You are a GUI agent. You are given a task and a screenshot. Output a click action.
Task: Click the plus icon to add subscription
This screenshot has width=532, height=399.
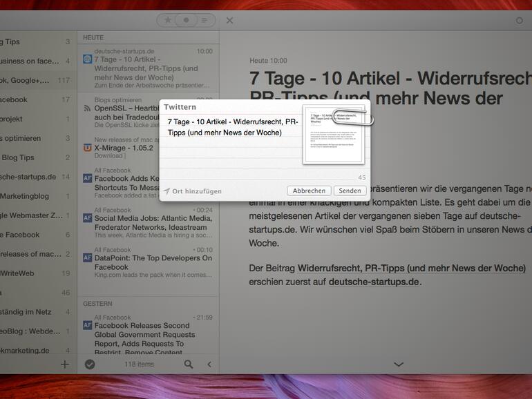[x=65, y=364]
